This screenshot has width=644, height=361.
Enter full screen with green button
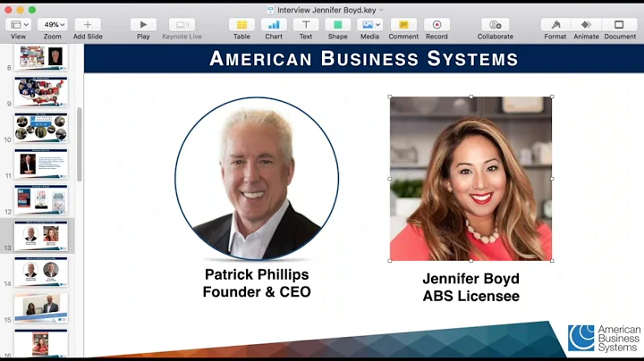click(32, 10)
